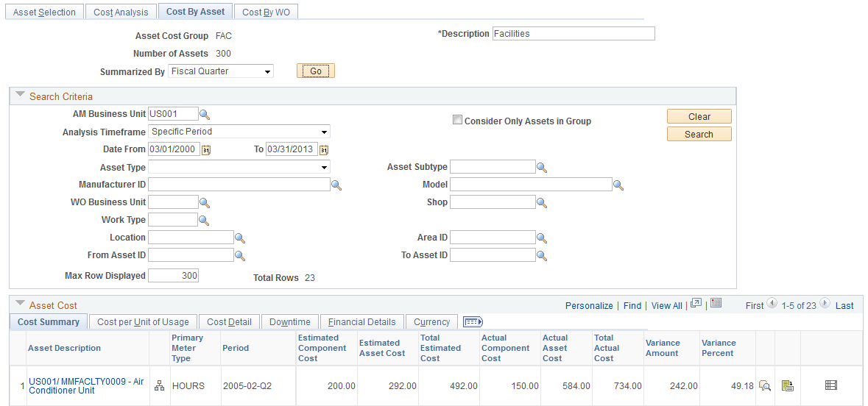
Task: Open yellow worksheet icon in asset row
Action: tap(788, 385)
